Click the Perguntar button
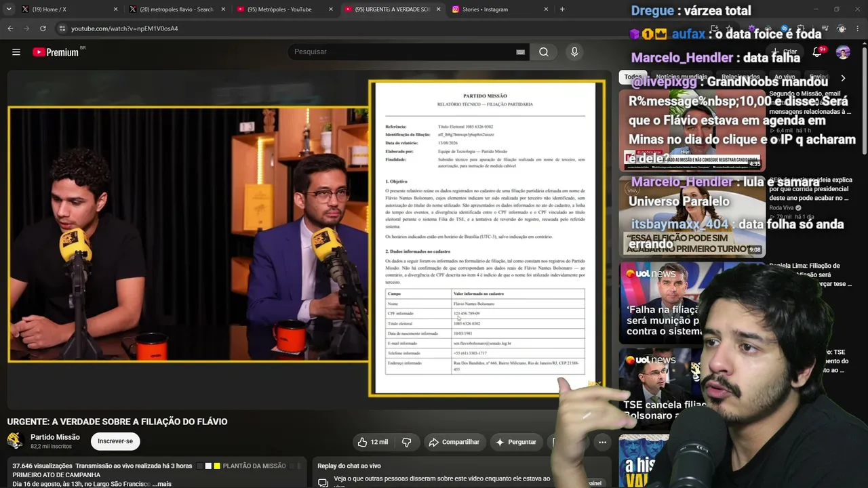Screen dimensions: 868x488 tap(515, 442)
